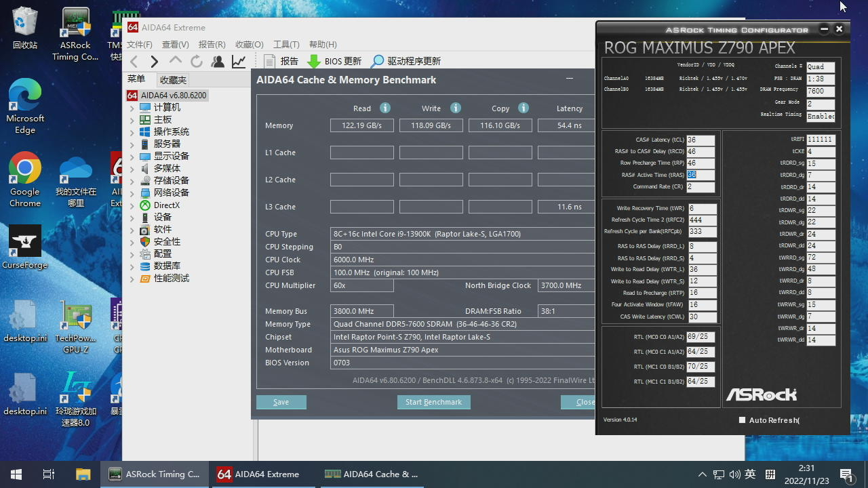Open File Explorer from the taskbar
The height and width of the screenshot is (488, 868).
[83, 474]
